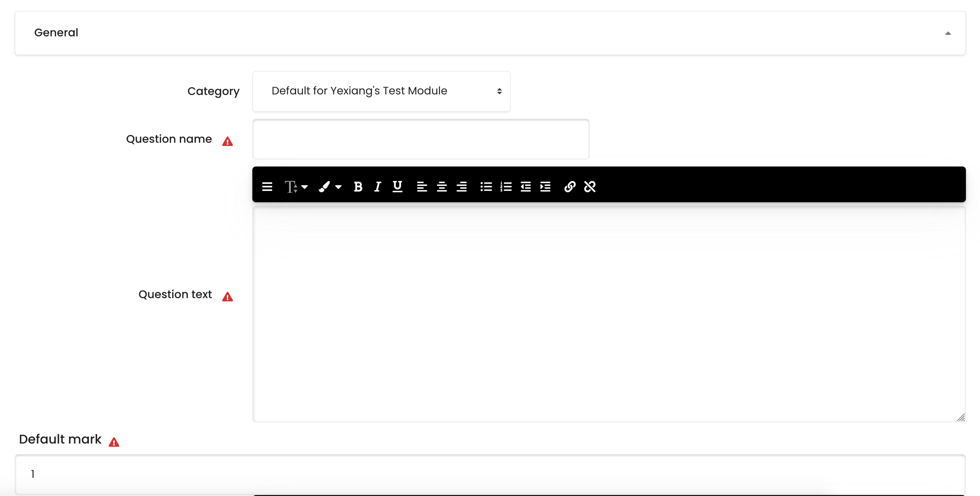
Task: Open the font size dropdown
Action: 296,186
